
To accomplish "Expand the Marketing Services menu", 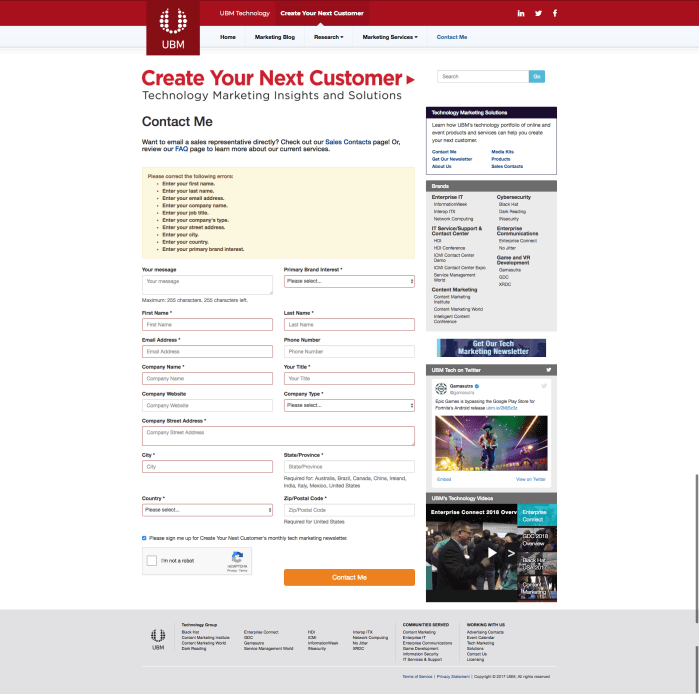I will click(388, 37).
